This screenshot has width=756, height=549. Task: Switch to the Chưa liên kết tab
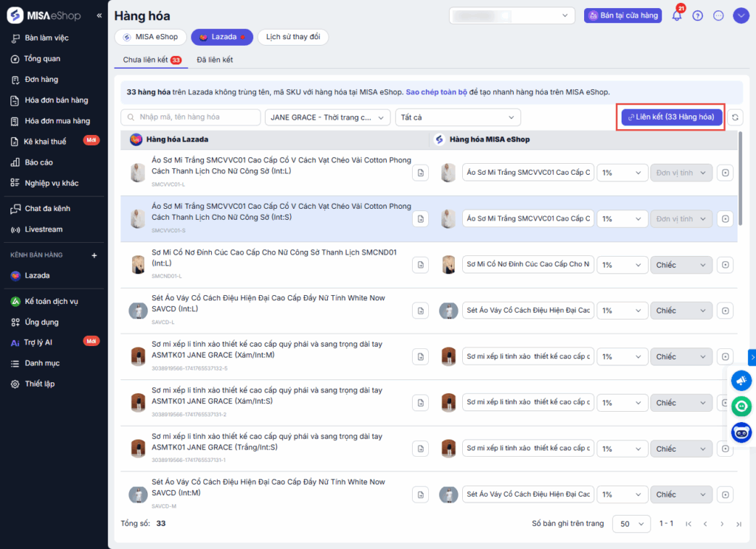[x=151, y=60]
